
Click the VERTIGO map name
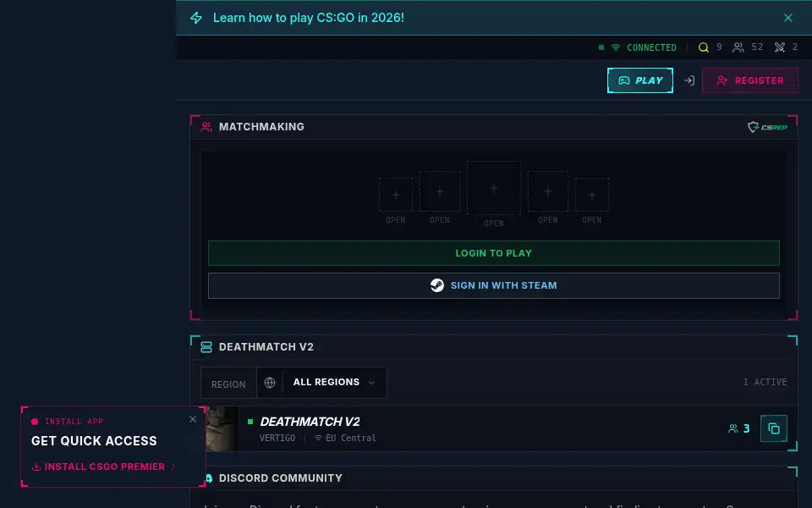coord(277,438)
